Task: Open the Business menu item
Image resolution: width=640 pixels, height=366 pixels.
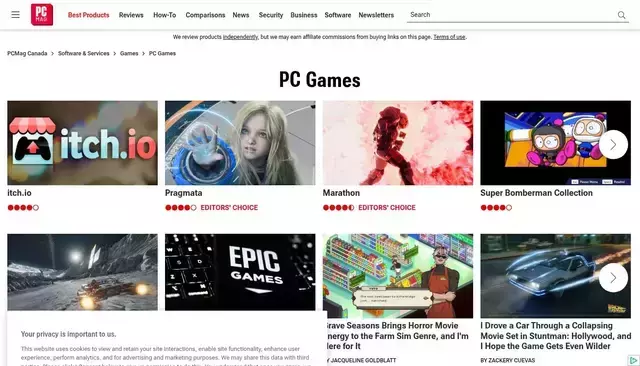Action: pos(304,15)
